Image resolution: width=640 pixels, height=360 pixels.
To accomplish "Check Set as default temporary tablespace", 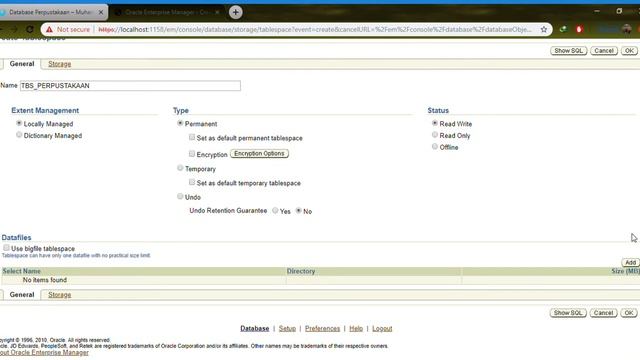I will click(192, 182).
